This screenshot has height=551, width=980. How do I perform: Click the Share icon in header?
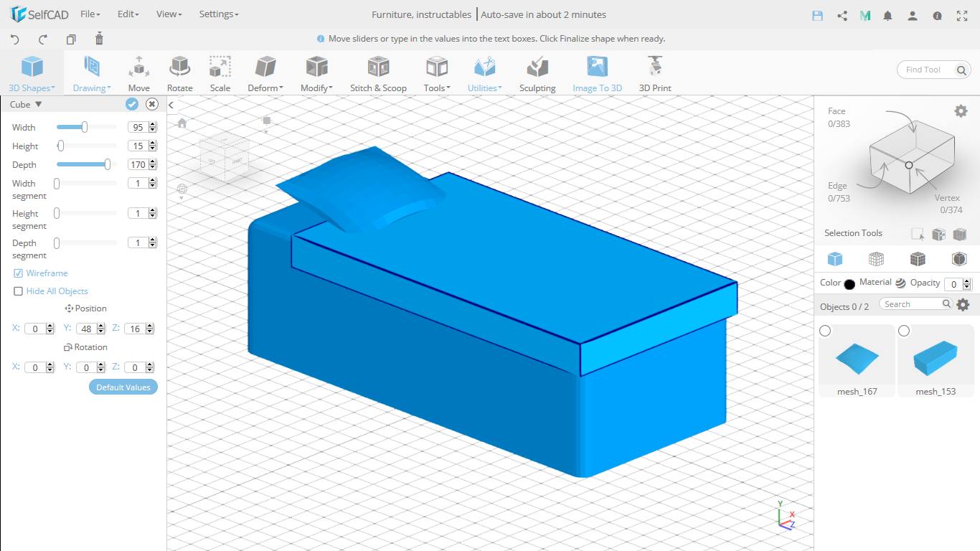tap(842, 15)
